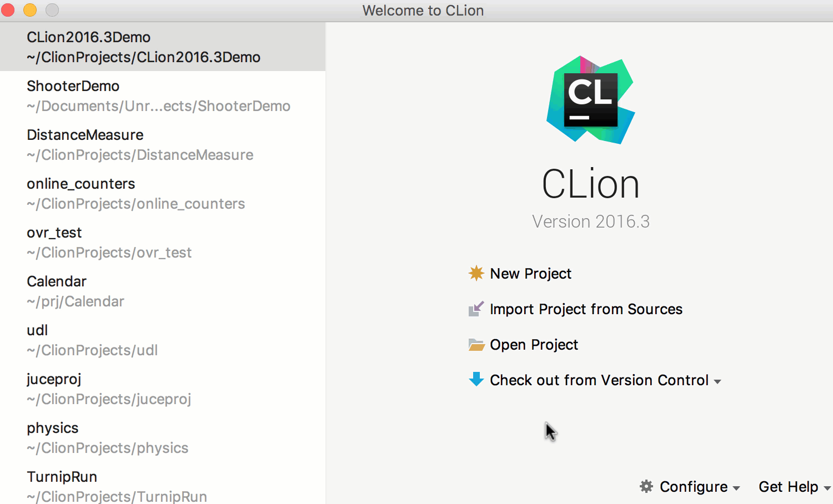833x504 pixels.
Task: Click the CLion logo
Action: [x=590, y=100]
